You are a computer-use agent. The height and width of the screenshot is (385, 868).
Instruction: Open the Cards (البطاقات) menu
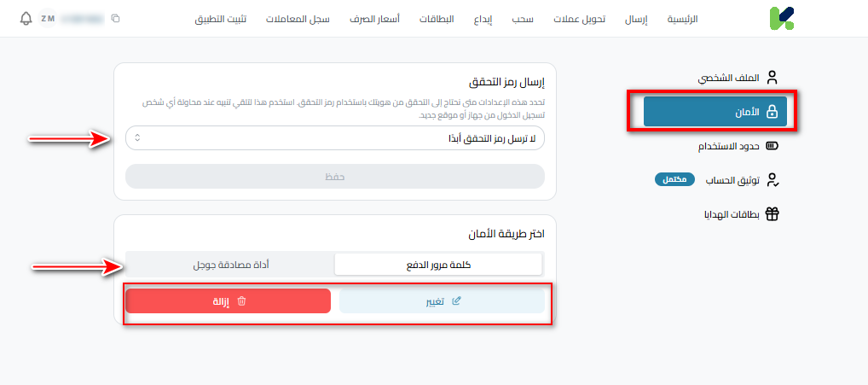point(439,18)
